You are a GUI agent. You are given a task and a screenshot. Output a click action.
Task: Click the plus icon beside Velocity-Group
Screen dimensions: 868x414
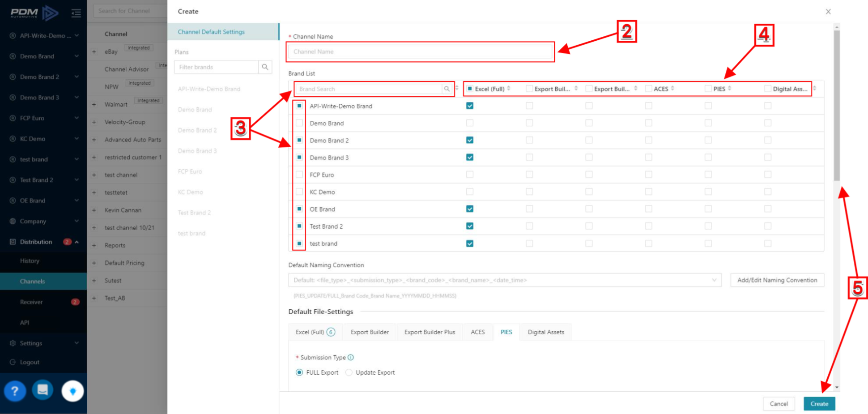94,122
